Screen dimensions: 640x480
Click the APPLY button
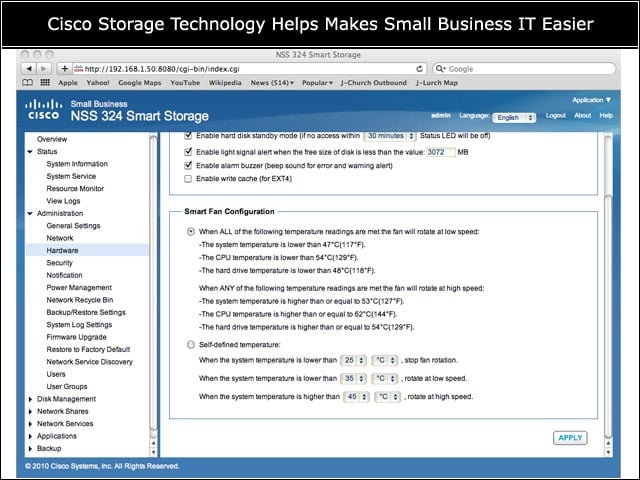coord(570,438)
